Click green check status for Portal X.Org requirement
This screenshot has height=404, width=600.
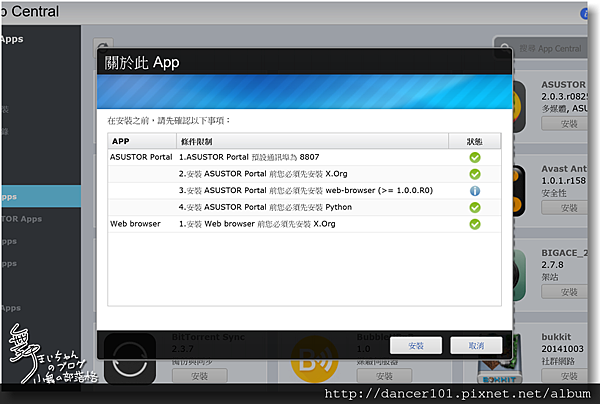pos(475,174)
